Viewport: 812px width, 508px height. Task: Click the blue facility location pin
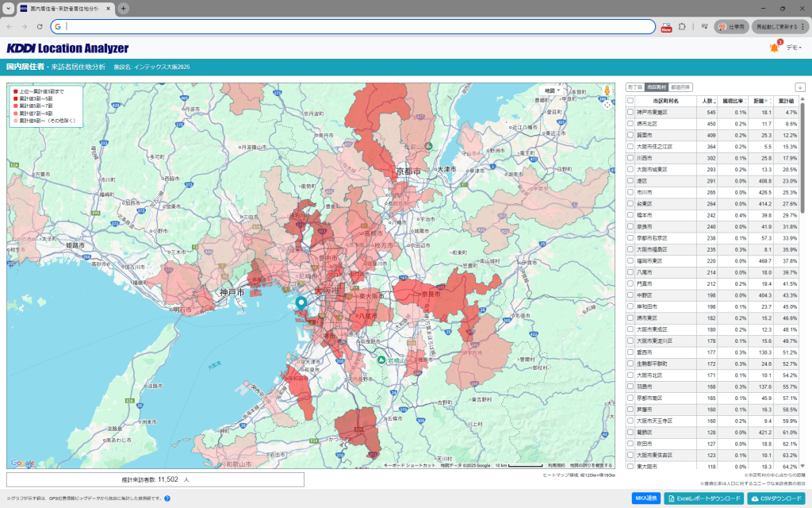point(301,304)
